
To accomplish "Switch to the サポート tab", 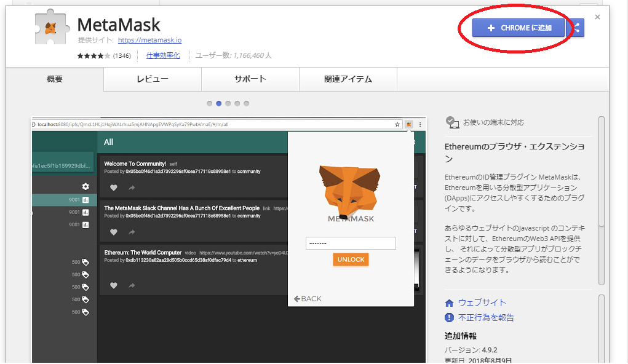I will [250, 79].
